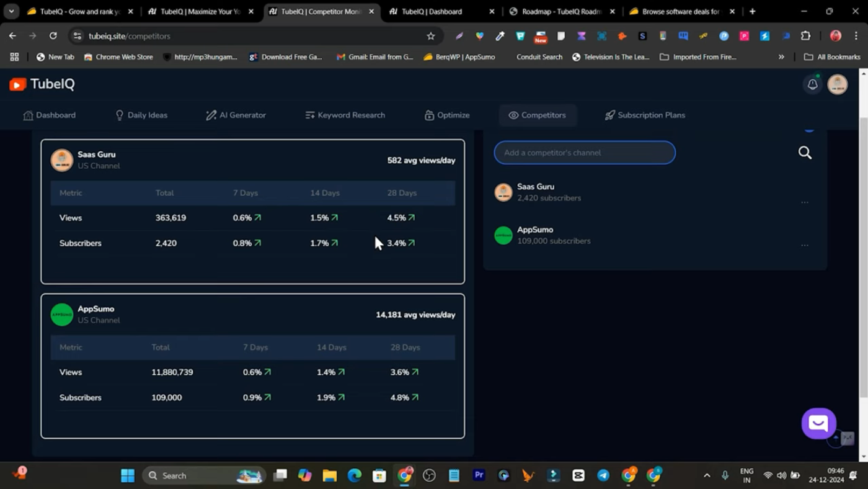This screenshot has width=868, height=489.
Task: Click Saas Guru 28 Days subscribers 3.4%
Action: pos(401,243)
